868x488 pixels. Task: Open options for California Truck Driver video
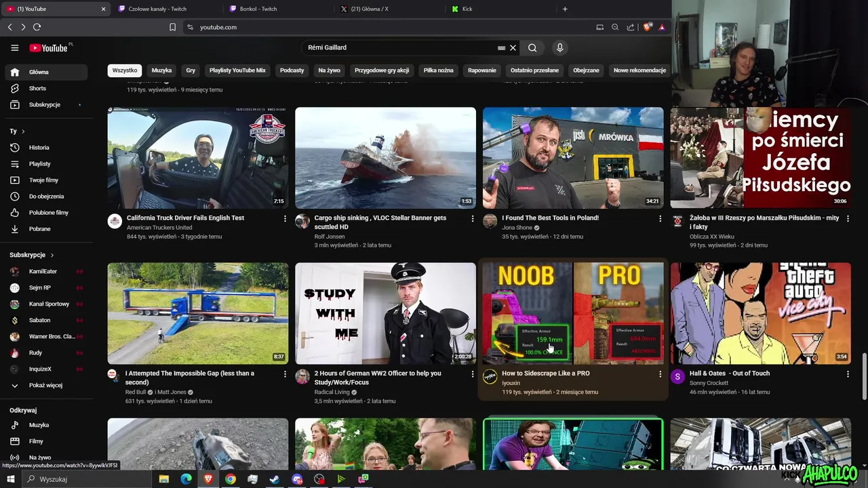click(x=285, y=218)
